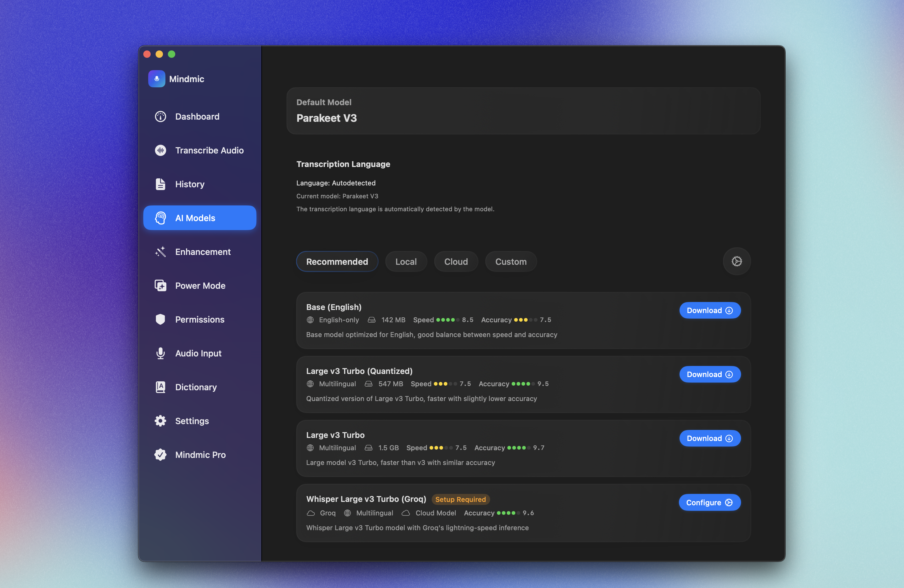The width and height of the screenshot is (904, 588).
Task: Click the Permissions shield icon
Action: (160, 320)
